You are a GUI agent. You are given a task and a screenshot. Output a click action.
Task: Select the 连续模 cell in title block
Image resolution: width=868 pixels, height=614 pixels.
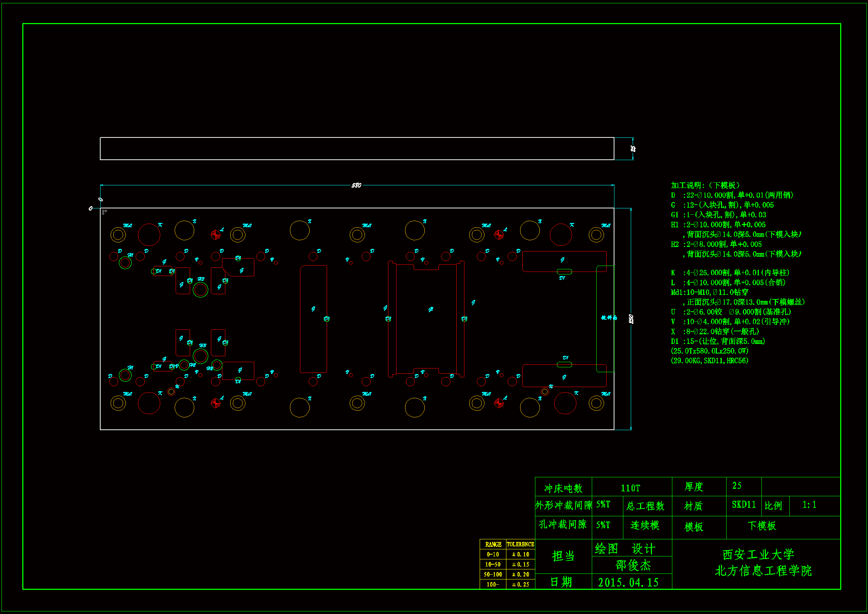(645, 525)
